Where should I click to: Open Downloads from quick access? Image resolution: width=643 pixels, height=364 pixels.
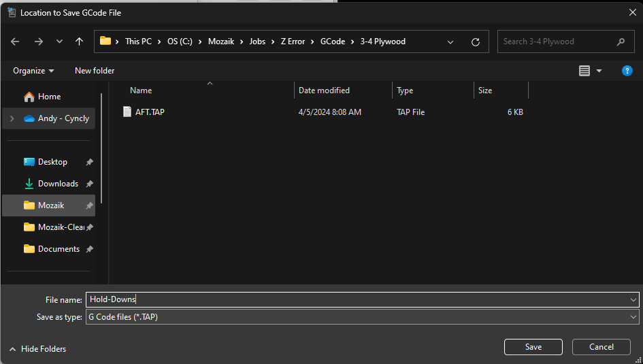tap(58, 184)
